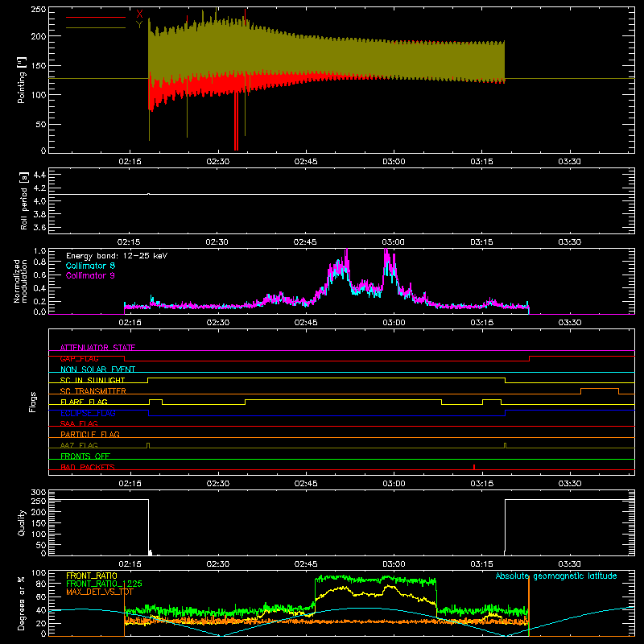Click the "Roll period [s]" axis title

point(24,200)
